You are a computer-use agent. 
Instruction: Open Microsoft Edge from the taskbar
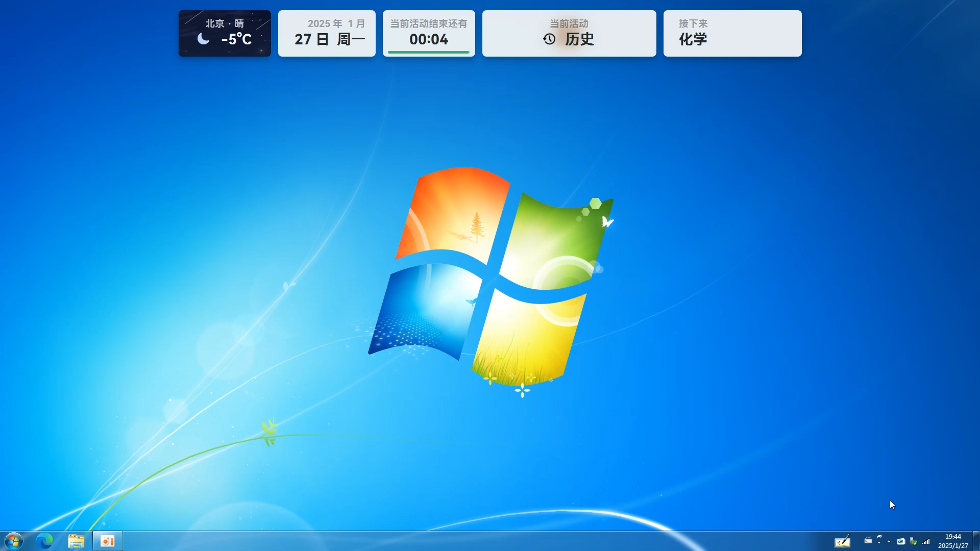[44, 540]
